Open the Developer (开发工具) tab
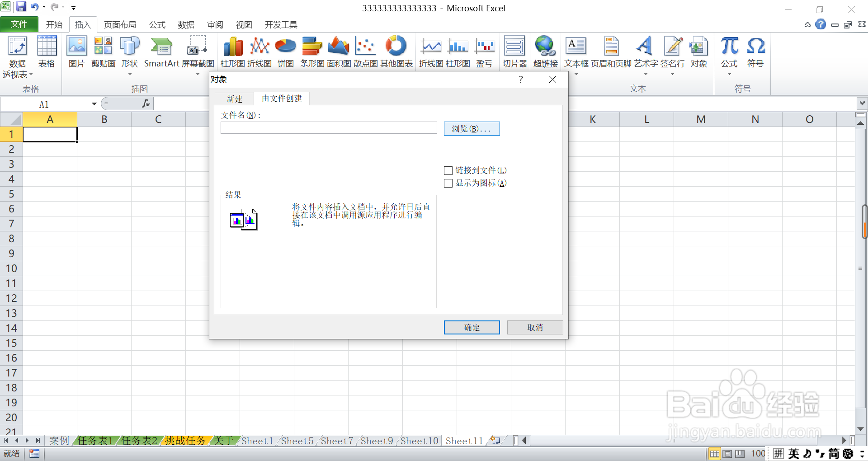Viewport: 868px width, 461px height. pos(281,25)
